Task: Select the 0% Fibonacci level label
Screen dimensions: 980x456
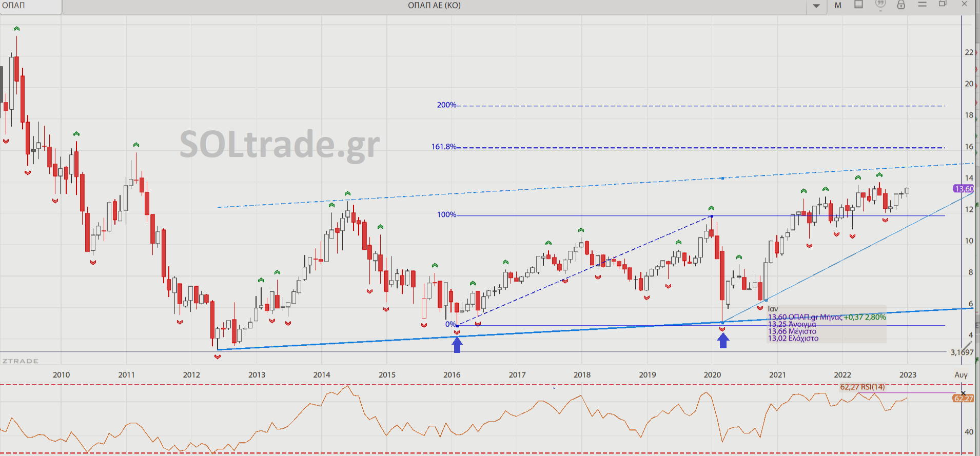Action: pyautogui.click(x=450, y=324)
